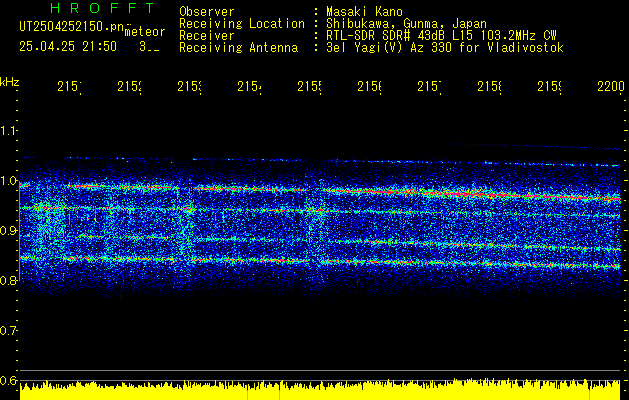Click the first time axis label after kHz
This screenshot has width=629, height=400.
69,86
